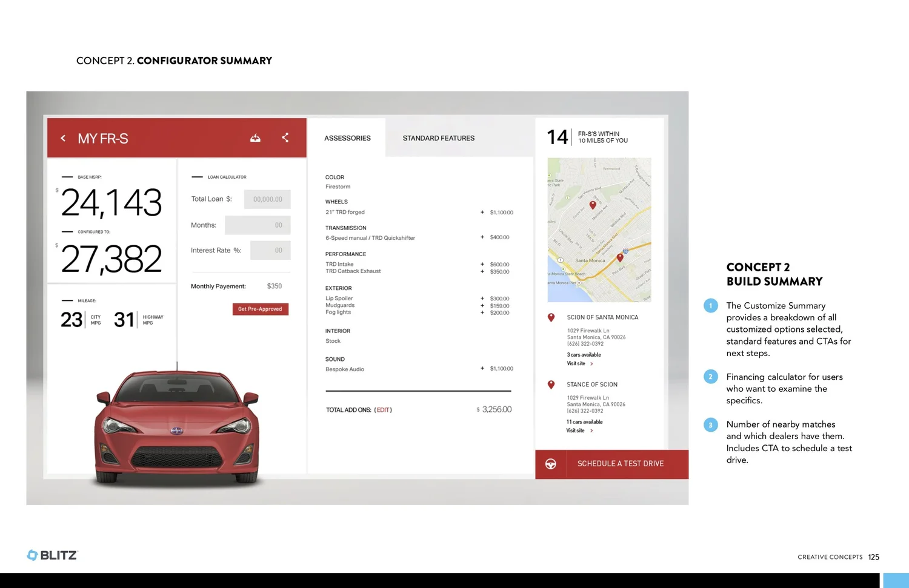Select Scion of Santa Monica pin icon

tap(551, 317)
